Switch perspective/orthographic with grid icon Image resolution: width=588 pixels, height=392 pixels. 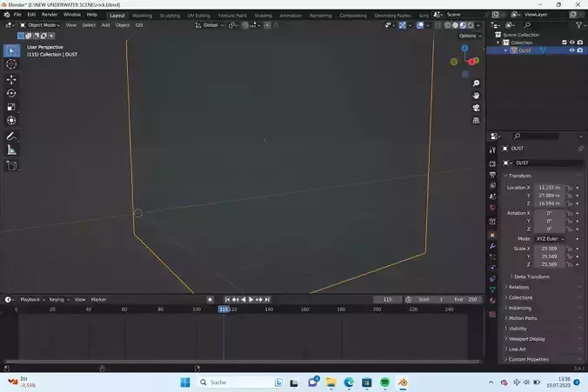(476, 120)
